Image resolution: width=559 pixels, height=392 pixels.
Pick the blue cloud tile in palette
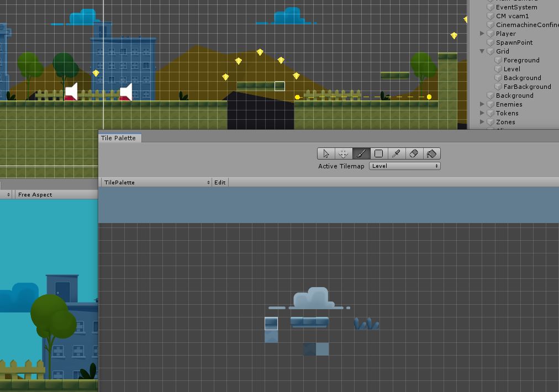click(314, 298)
